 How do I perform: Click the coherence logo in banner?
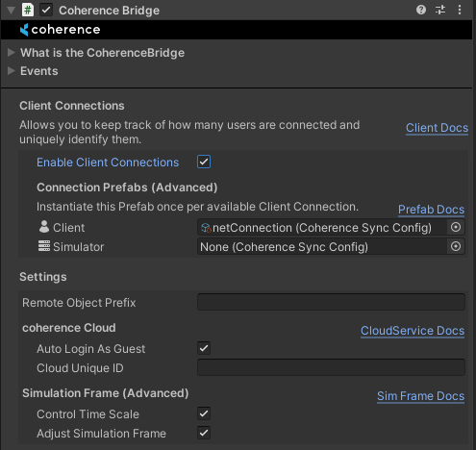61,30
